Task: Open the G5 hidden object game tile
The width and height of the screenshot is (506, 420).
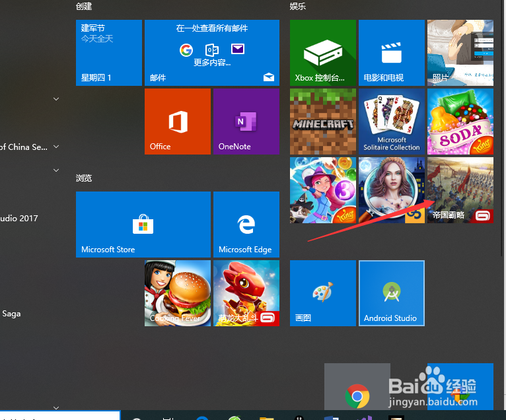Action: click(392, 190)
